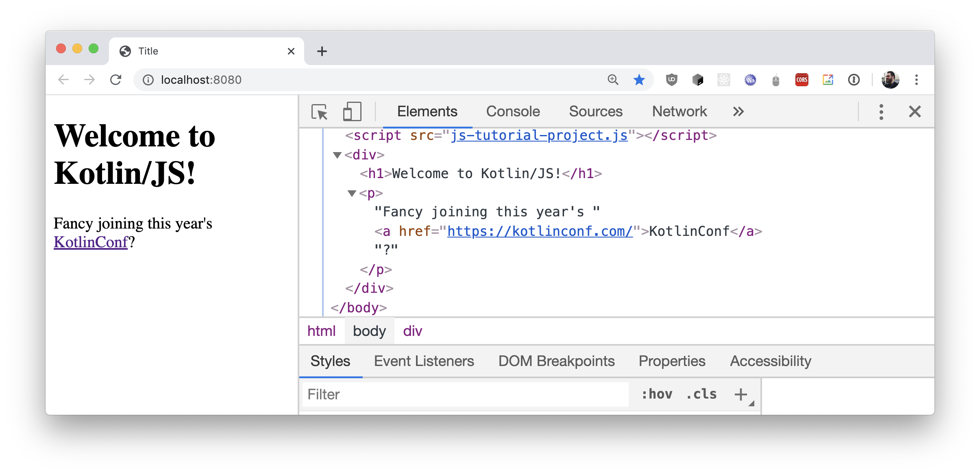Close the Title tab
Image resolution: width=980 pixels, height=475 pixels.
pyautogui.click(x=291, y=51)
